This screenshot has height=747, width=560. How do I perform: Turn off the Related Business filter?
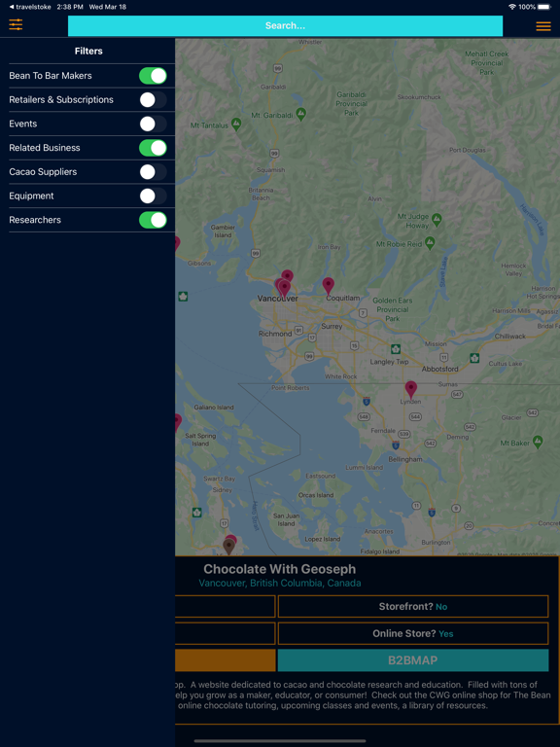(153, 148)
